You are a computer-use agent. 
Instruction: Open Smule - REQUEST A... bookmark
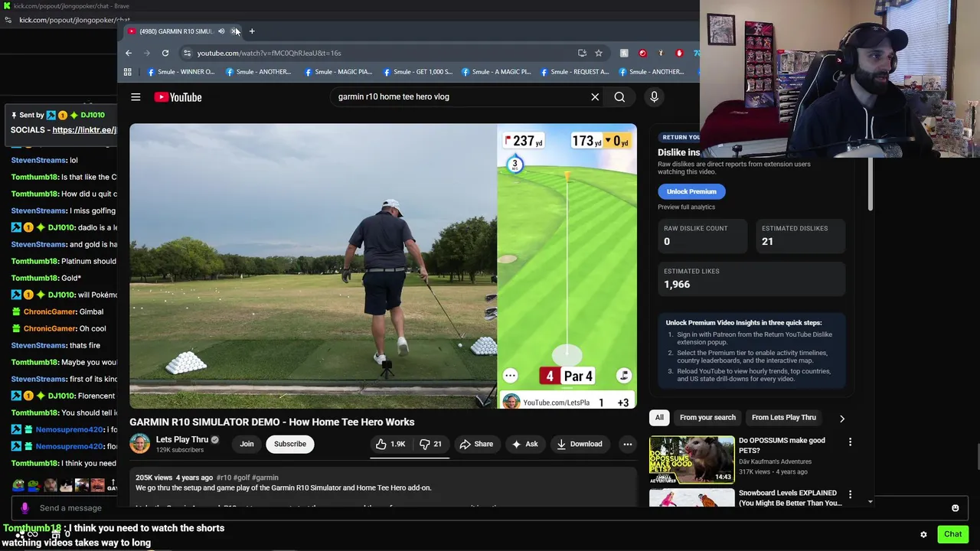pyautogui.click(x=573, y=72)
